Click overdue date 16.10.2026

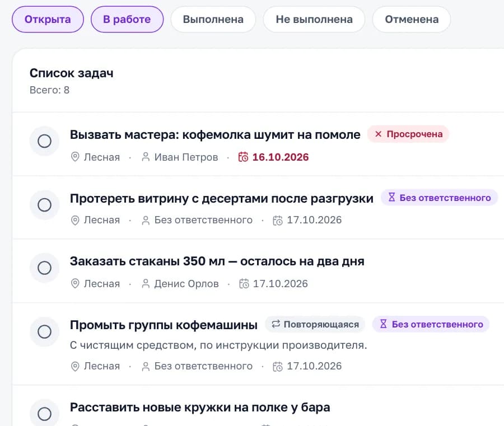(281, 157)
